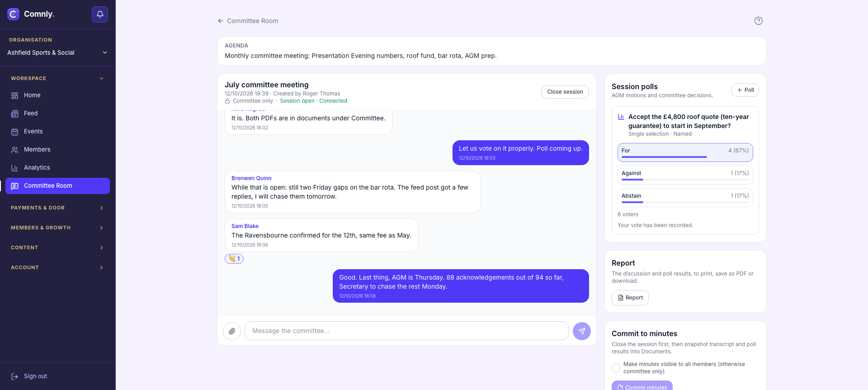
Task: Click the Members people icon
Action: (15, 150)
